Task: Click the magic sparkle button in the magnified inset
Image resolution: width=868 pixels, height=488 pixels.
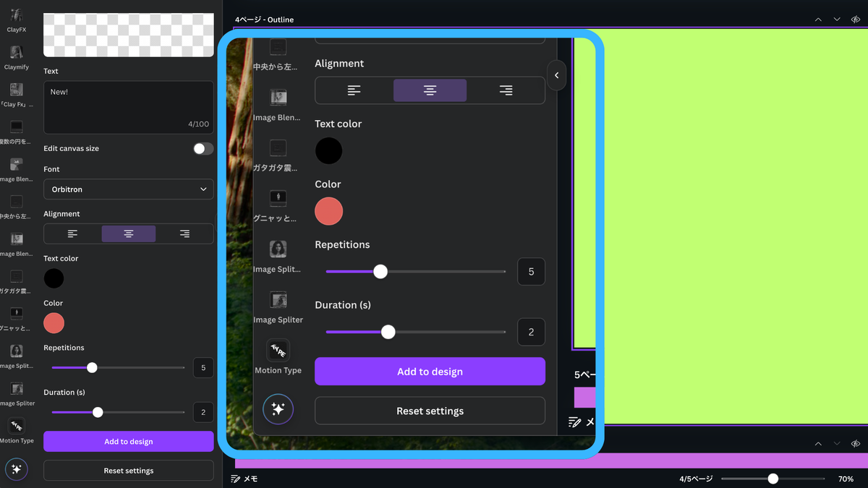Action: 278,409
